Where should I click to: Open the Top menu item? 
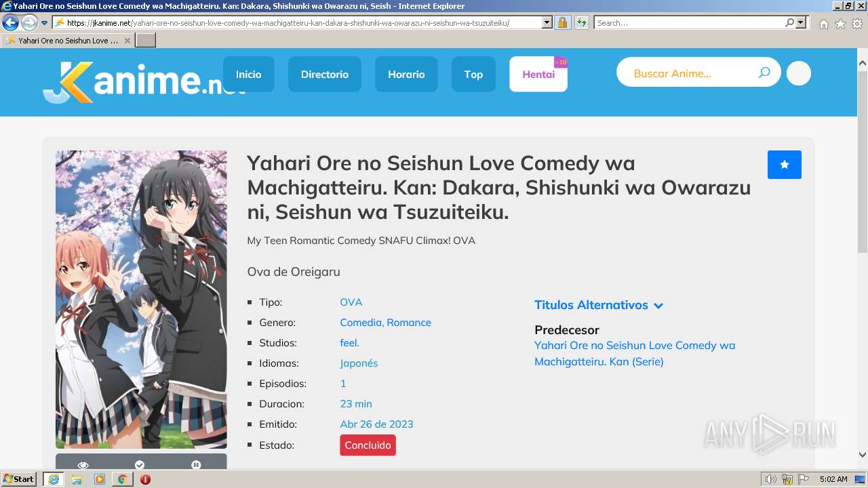pos(473,74)
